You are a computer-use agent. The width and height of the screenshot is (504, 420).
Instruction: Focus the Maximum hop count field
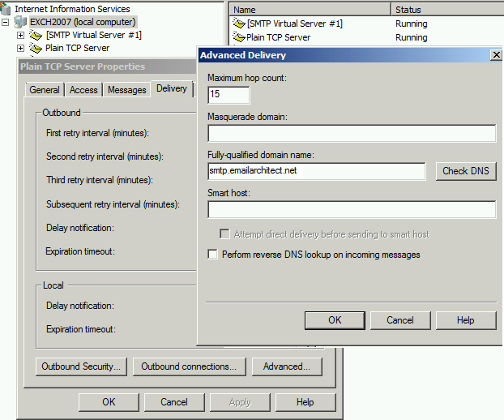pyautogui.click(x=229, y=95)
